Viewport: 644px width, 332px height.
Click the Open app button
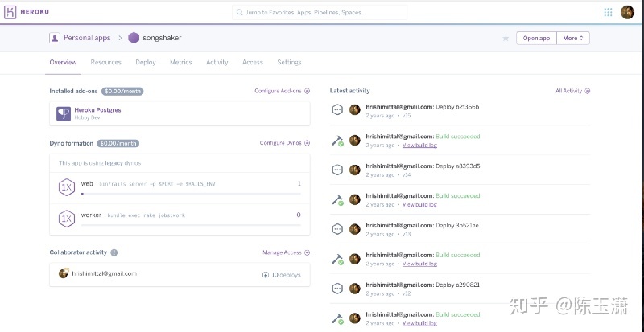pos(536,38)
